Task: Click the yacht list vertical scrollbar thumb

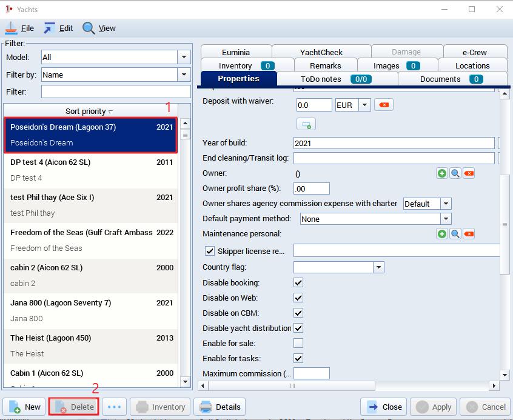Action: pyautogui.click(x=185, y=135)
